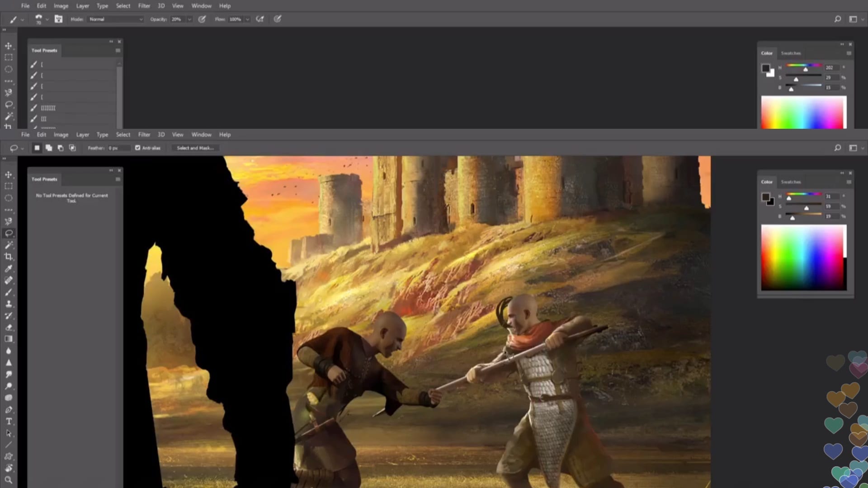This screenshot has height=488, width=868.
Task: Select the Dodge tool
Action: coord(9,386)
